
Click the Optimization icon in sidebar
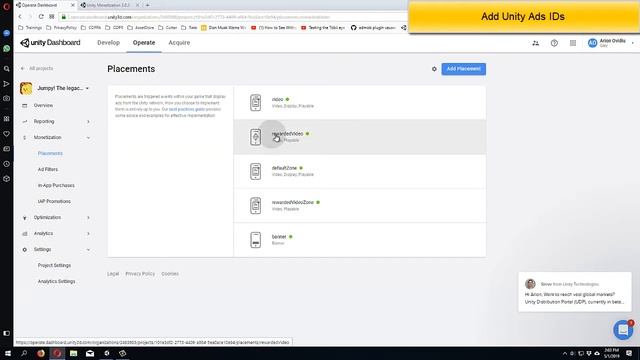(x=24, y=218)
